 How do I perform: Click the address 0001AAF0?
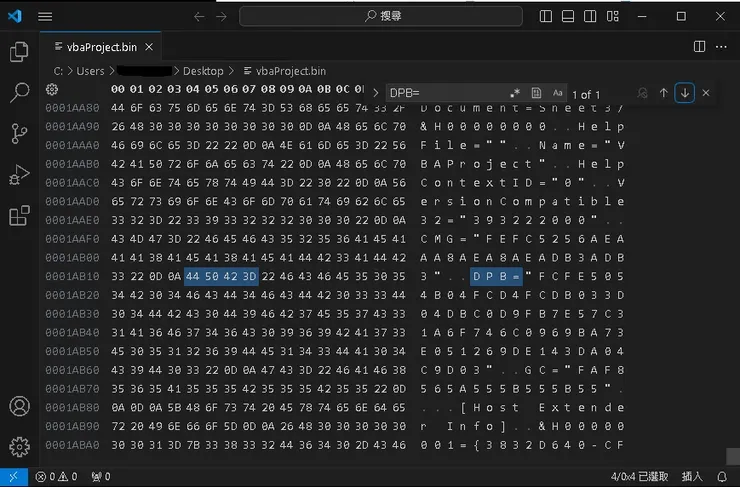click(x=72, y=239)
